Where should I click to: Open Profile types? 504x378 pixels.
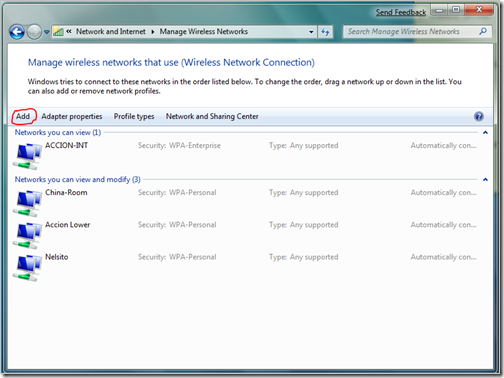(134, 116)
